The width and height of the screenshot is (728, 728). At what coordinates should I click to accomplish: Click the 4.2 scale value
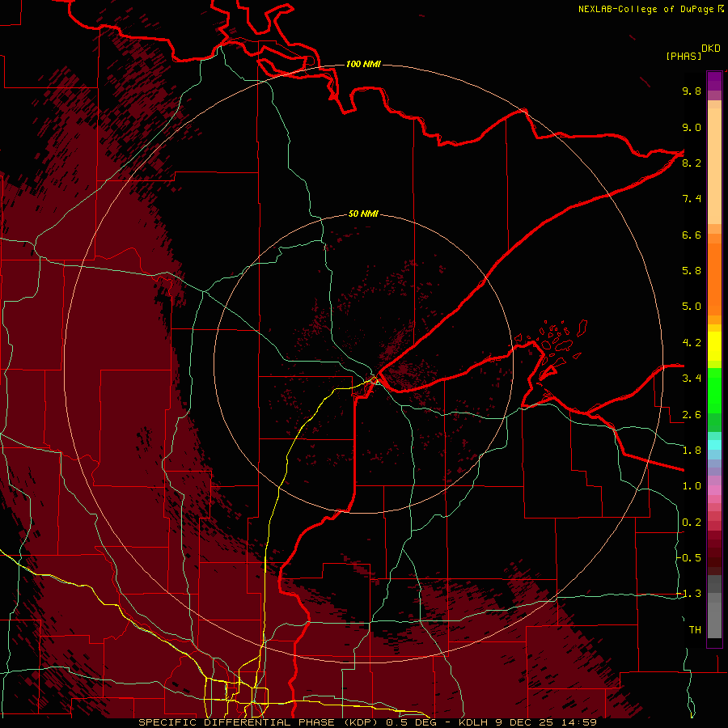click(692, 343)
